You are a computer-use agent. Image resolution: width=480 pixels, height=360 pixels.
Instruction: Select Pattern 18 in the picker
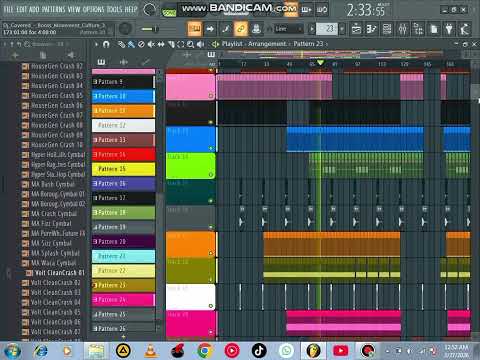(x=123, y=213)
